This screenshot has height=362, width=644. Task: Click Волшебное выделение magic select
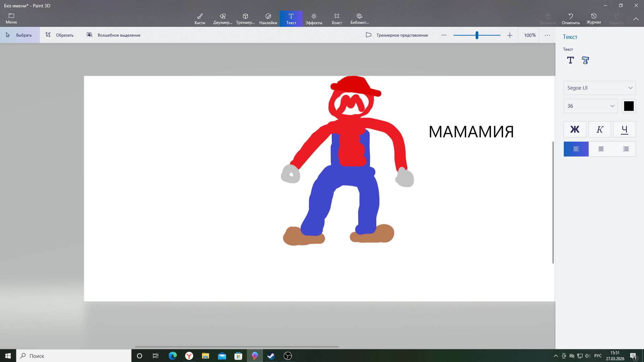tap(114, 35)
